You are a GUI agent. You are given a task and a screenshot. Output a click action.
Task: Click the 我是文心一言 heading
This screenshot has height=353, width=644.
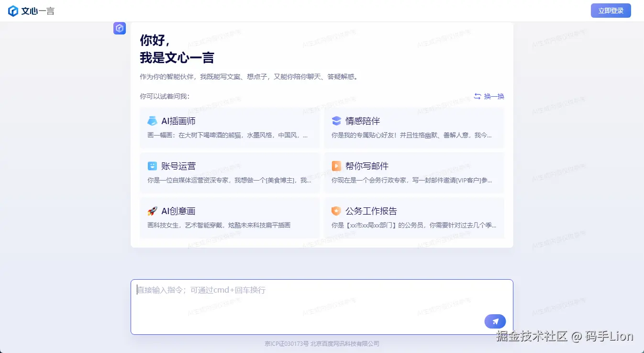177,57
